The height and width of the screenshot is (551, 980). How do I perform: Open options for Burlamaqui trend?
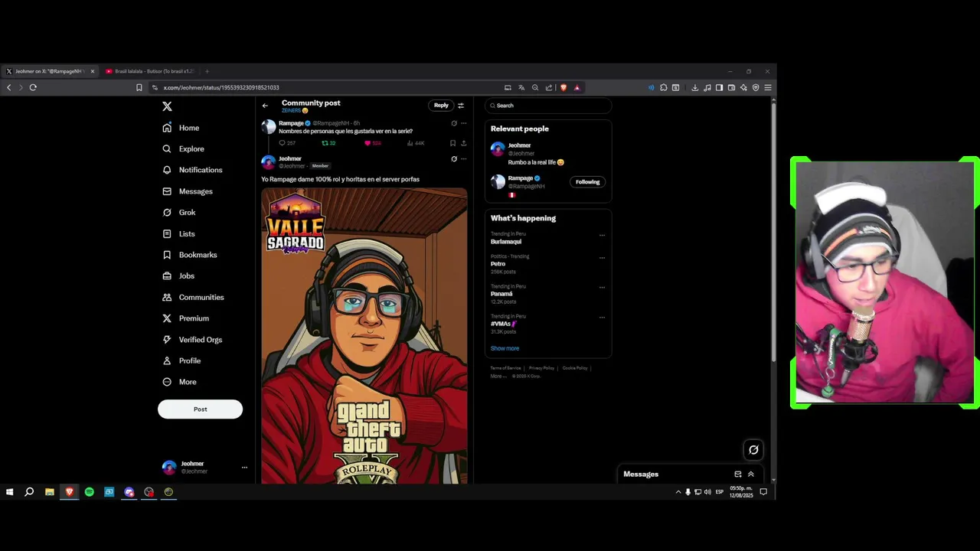click(602, 235)
